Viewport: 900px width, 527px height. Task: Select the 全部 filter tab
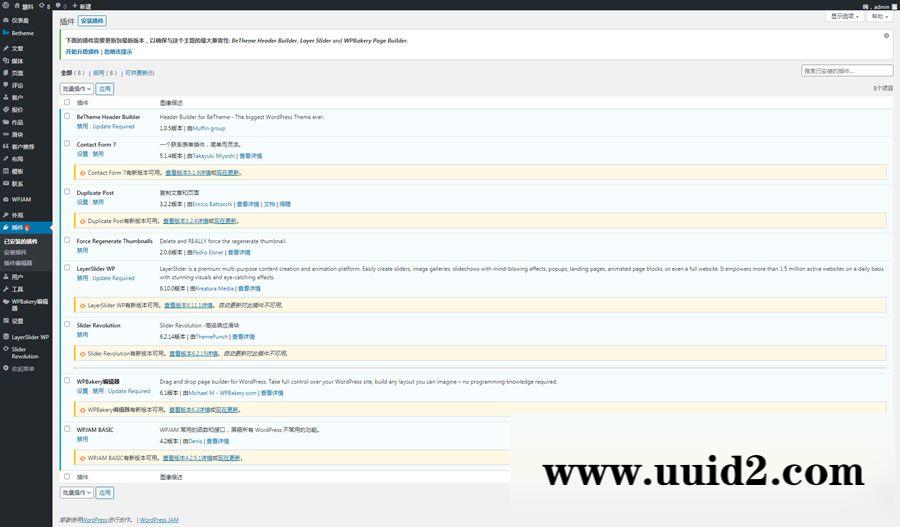pyautogui.click(x=72, y=73)
